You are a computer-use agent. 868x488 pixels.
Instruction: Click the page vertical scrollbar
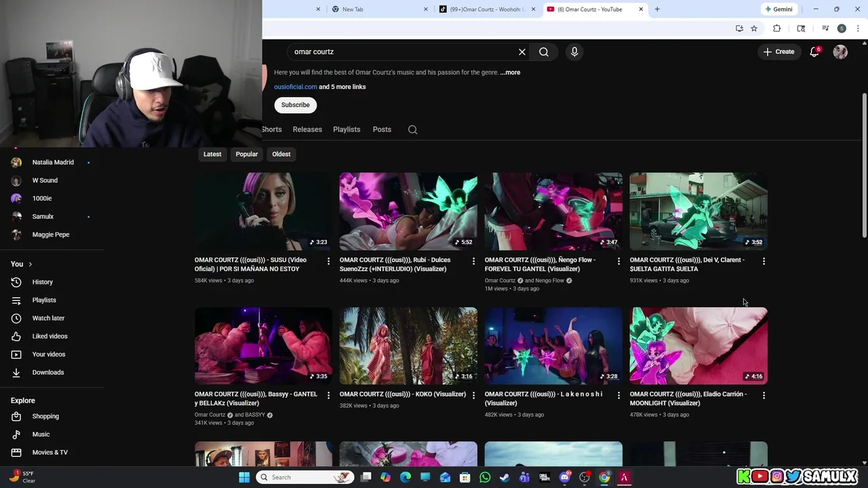coord(864,166)
